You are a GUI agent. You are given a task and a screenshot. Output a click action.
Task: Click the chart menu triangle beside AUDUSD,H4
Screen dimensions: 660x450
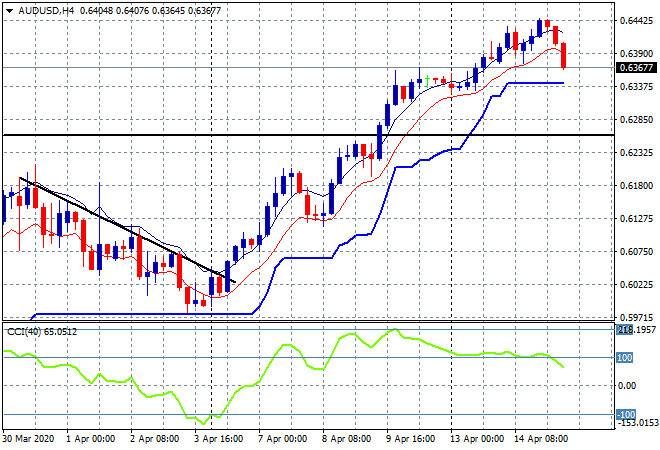(10, 11)
